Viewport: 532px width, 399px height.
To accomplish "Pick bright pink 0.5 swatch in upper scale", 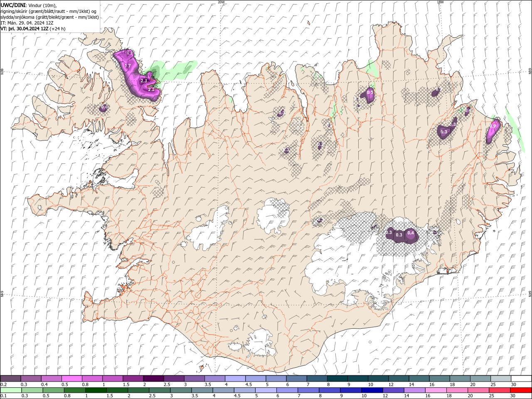I will pyautogui.click(x=71, y=379).
